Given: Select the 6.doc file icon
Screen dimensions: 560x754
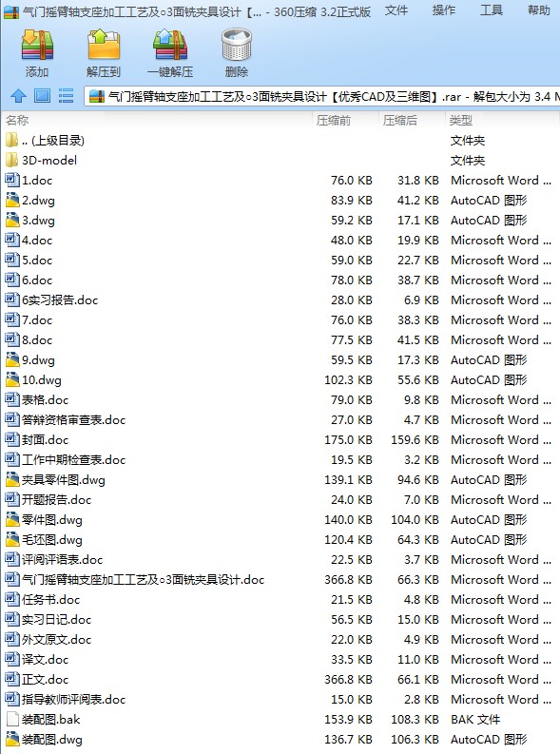Looking at the screenshot, I should coord(12,280).
